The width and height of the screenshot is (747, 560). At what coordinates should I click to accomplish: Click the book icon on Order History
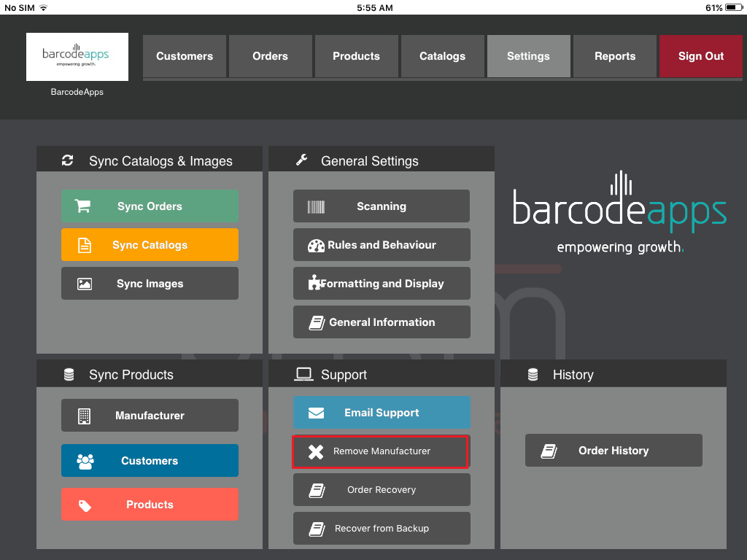549,451
